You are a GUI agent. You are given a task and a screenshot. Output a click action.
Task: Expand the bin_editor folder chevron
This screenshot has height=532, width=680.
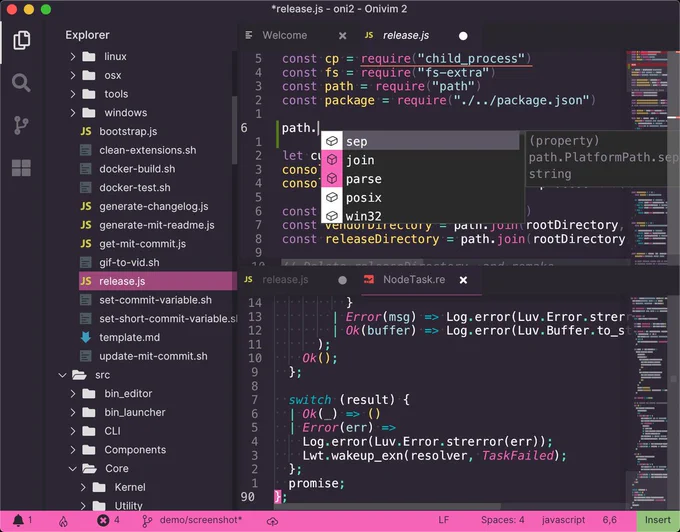pyautogui.click(x=72, y=394)
